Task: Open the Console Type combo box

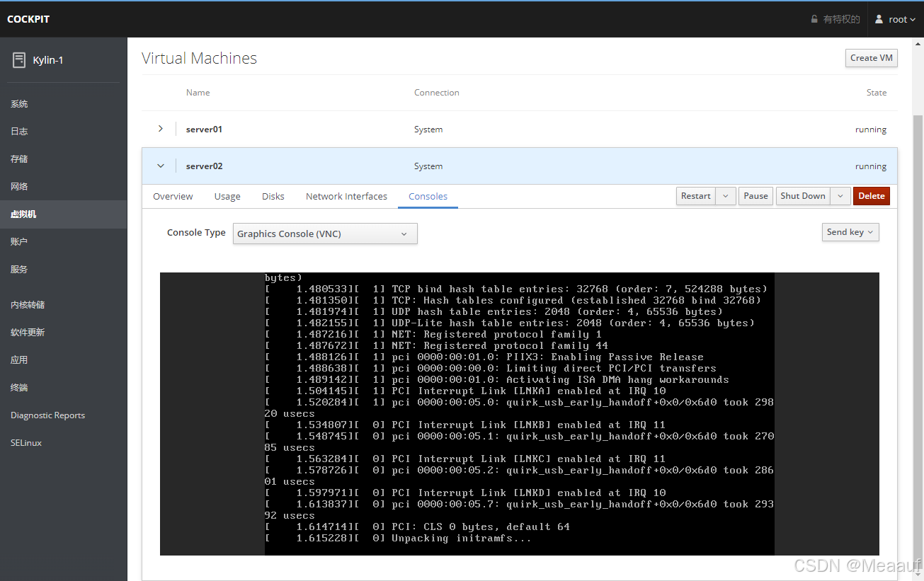Action: pyautogui.click(x=325, y=234)
